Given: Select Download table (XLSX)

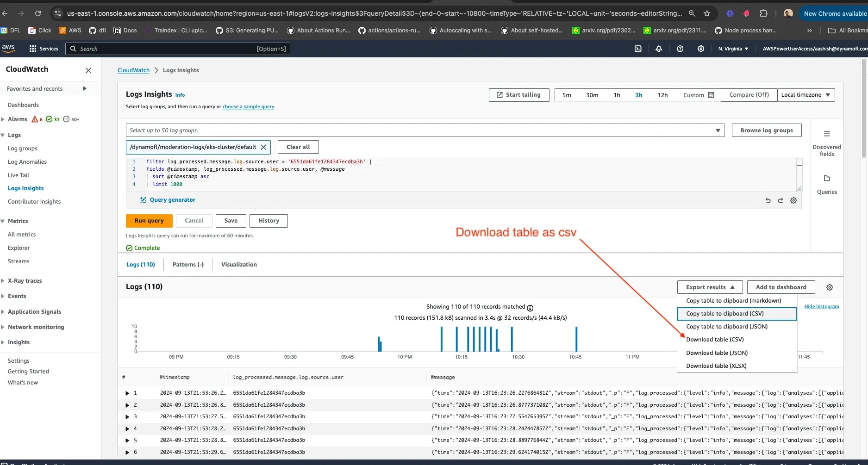Looking at the screenshot, I should (737, 366).
